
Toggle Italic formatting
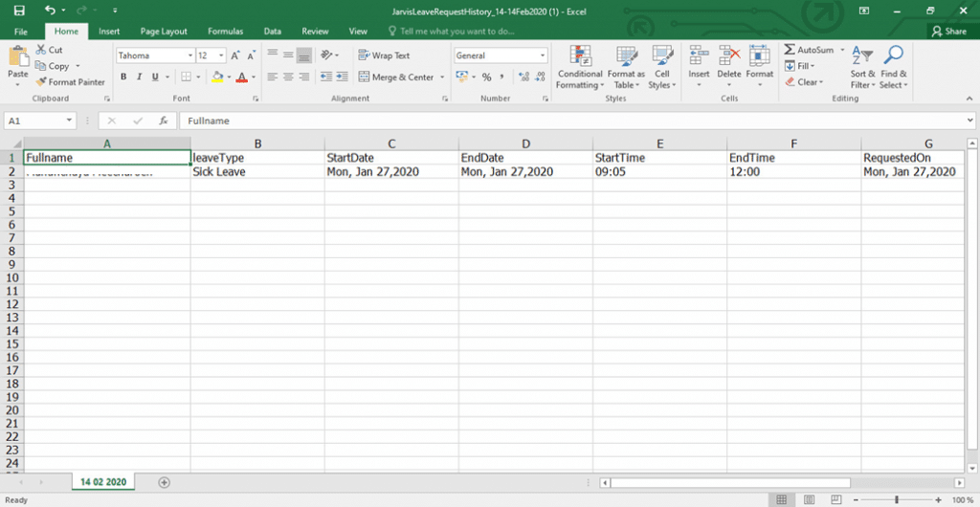click(140, 77)
